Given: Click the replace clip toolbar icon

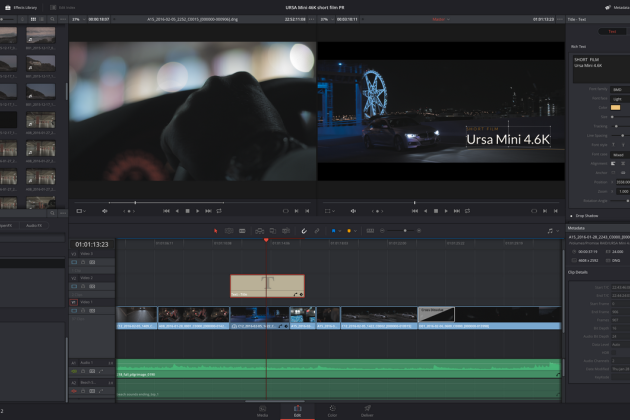Looking at the screenshot, I should pyautogui.click(x=286, y=231).
